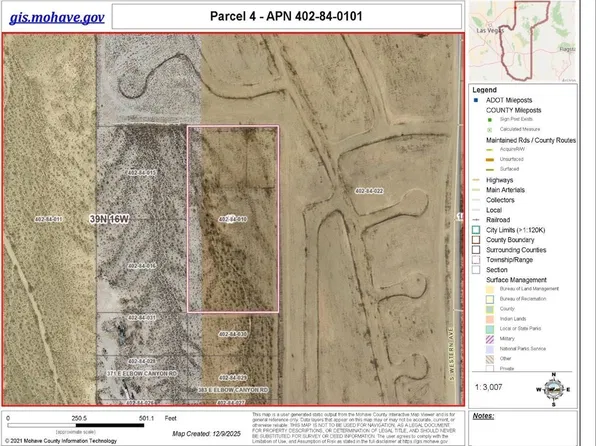Image resolution: width=596 pixels, height=446 pixels.
Task: Click the Las Vegas overview map thumbnail
Action: 523,41
